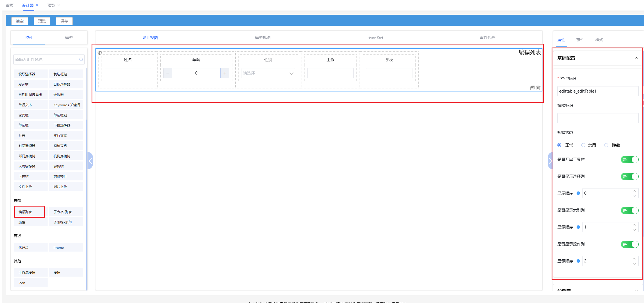The width and height of the screenshot is (644, 303).
Task: Increase the last 显示顺序 value with up arrow
Action: tap(634, 259)
